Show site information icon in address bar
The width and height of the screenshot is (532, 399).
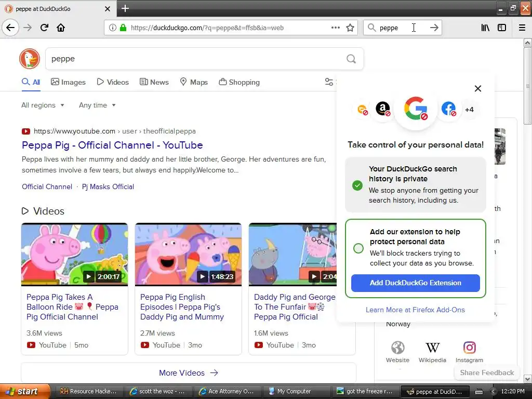click(x=113, y=28)
